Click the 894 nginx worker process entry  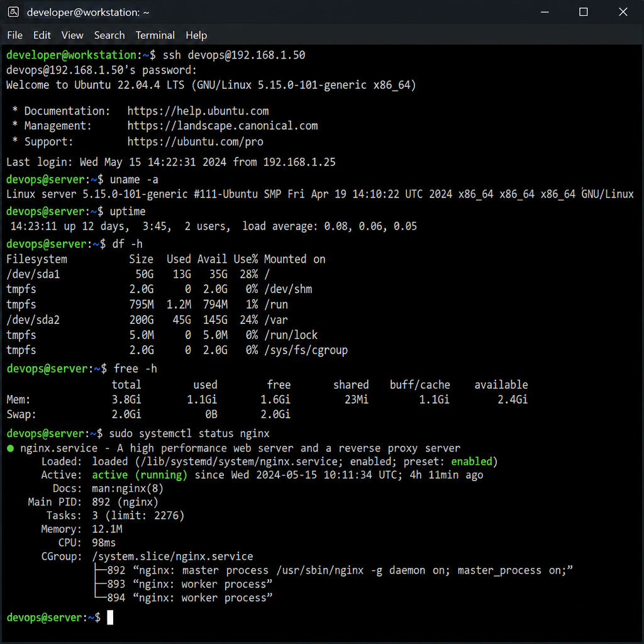184,597
